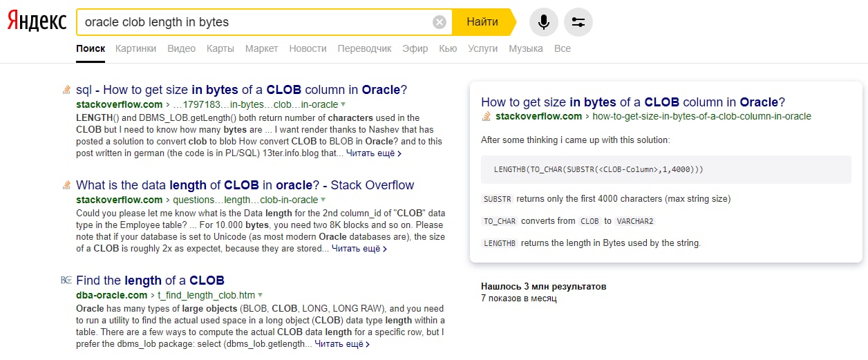Click dba-oracle favicon beside 'Find the length of a CLOB'

66,281
